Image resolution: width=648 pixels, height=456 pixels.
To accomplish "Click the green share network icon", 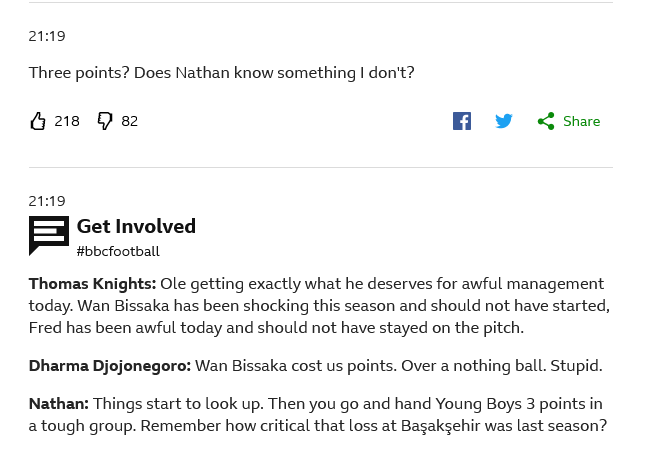I will tap(546, 121).
